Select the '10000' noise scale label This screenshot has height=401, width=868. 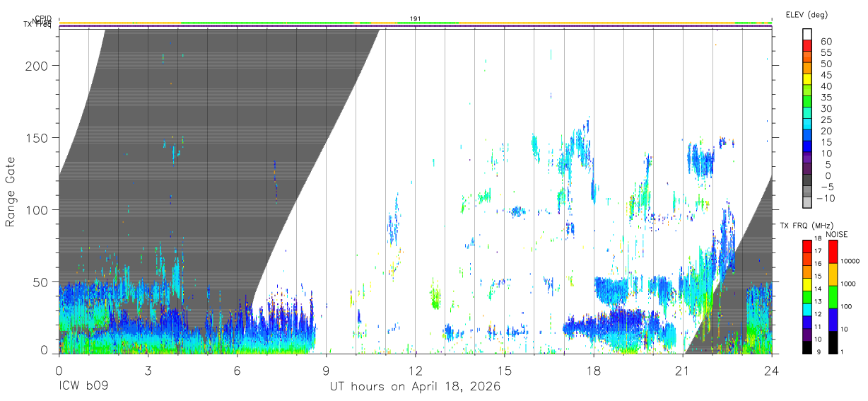pyautogui.click(x=850, y=262)
